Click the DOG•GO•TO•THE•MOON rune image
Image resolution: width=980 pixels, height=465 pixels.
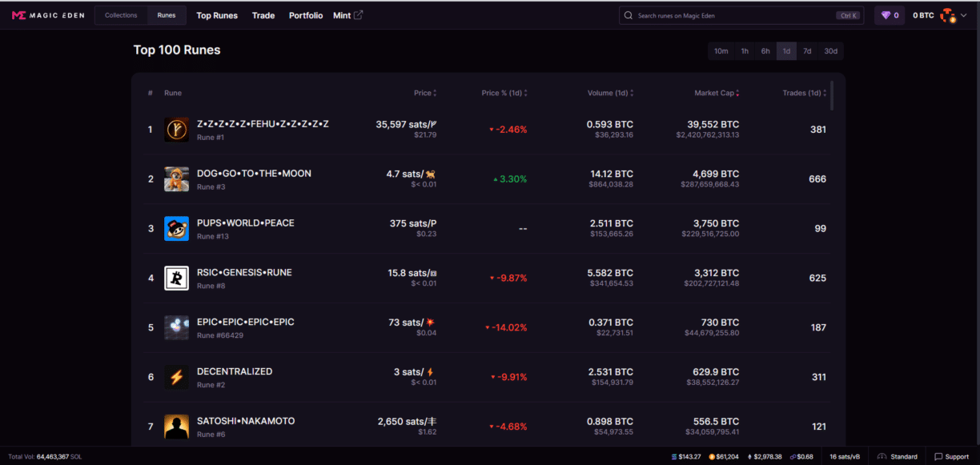coord(176,179)
